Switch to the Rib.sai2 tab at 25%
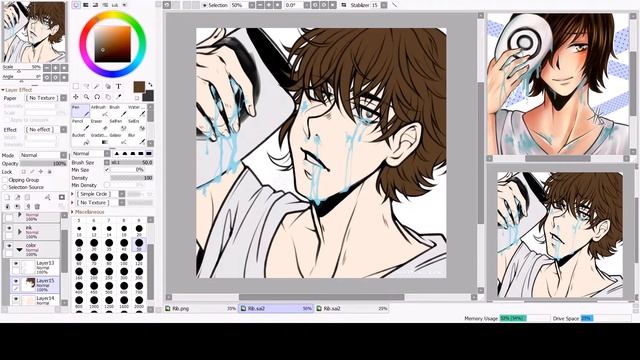 (352, 309)
